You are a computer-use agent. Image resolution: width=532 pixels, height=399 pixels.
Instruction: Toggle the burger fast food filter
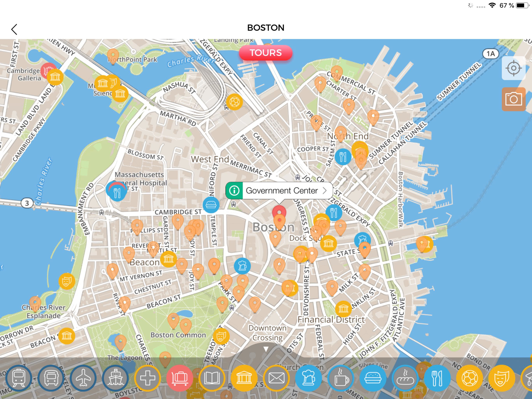(x=373, y=378)
